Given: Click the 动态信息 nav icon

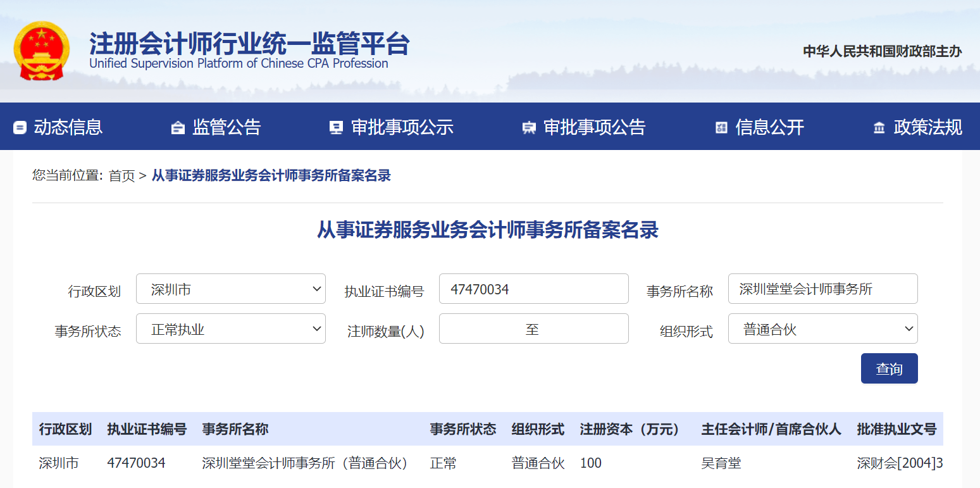Looking at the screenshot, I should 20,128.
